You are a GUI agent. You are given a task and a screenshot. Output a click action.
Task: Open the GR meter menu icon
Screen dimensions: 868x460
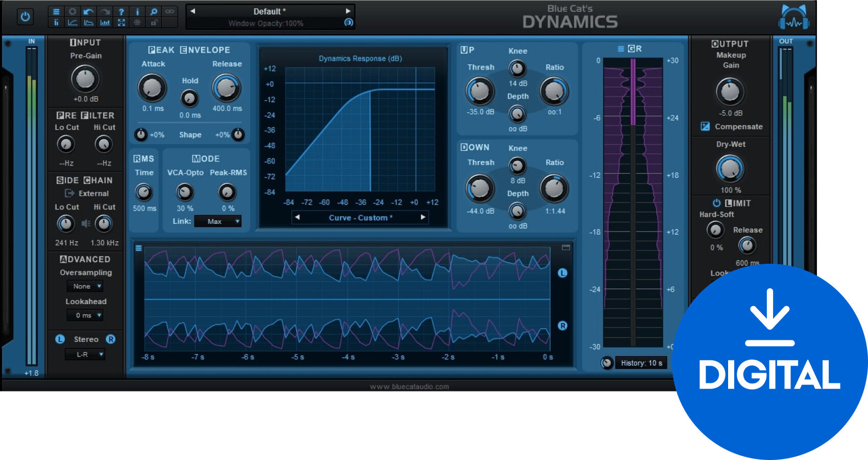[620, 49]
